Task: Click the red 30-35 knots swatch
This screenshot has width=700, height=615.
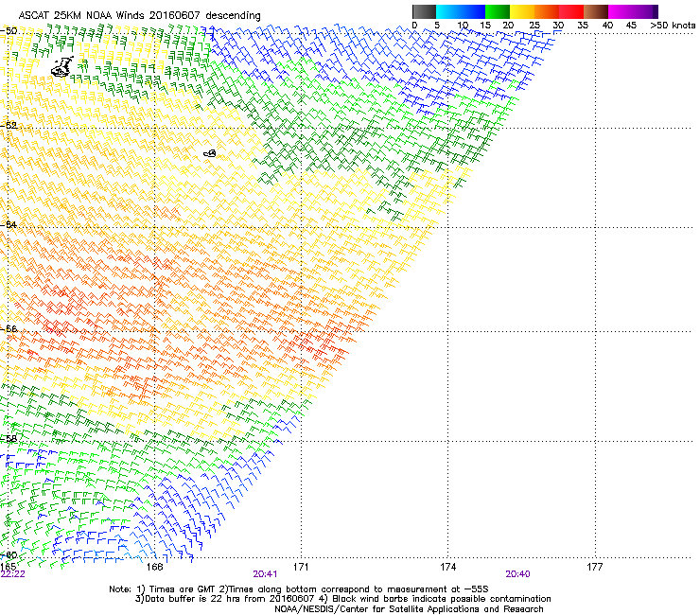Action: tap(571, 11)
